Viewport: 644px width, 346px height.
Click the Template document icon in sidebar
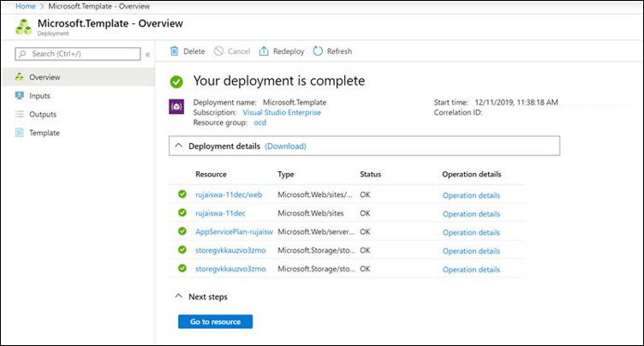pos(20,133)
